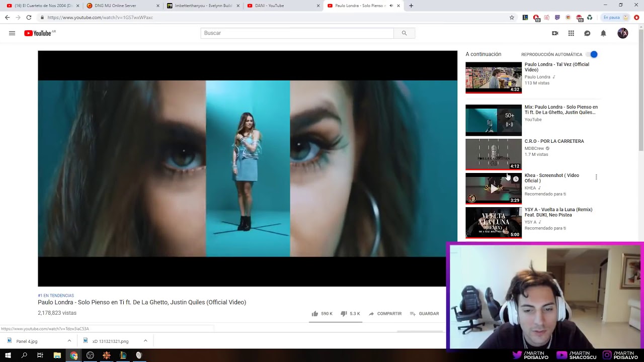Click the Buscar search field
The height and width of the screenshot is (362, 644).
tap(297, 33)
